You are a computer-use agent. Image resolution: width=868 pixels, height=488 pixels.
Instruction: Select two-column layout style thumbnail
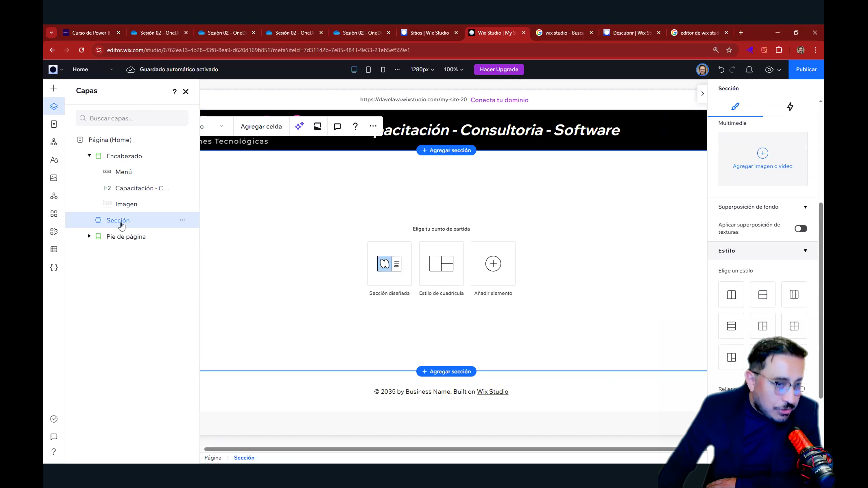click(731, 295)
